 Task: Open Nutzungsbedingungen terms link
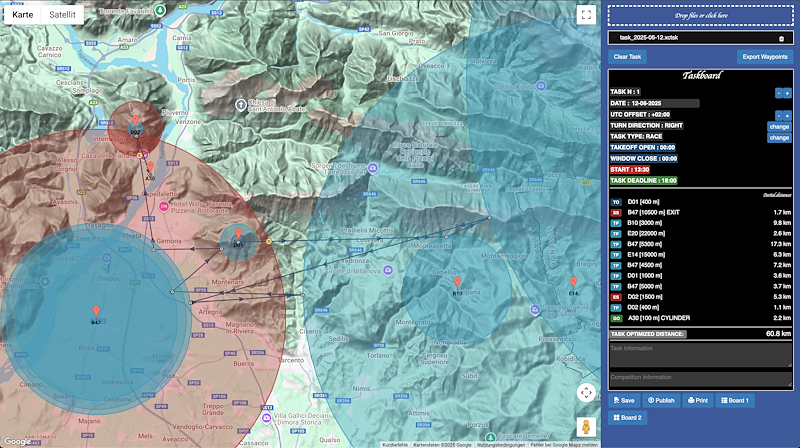[x=501, y=445]
